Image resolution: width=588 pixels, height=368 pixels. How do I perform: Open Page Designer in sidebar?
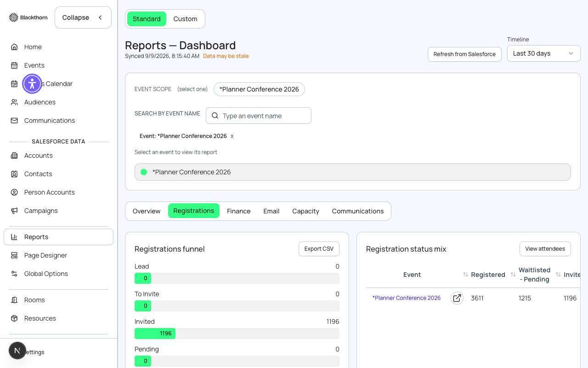click(x=58, y=255)
